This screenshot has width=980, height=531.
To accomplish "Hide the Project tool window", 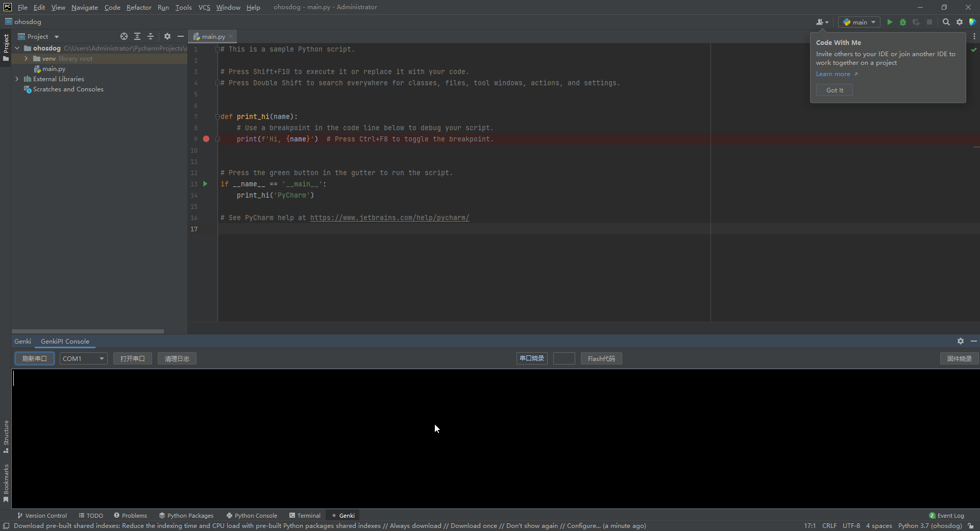I will tap(181, 36).
